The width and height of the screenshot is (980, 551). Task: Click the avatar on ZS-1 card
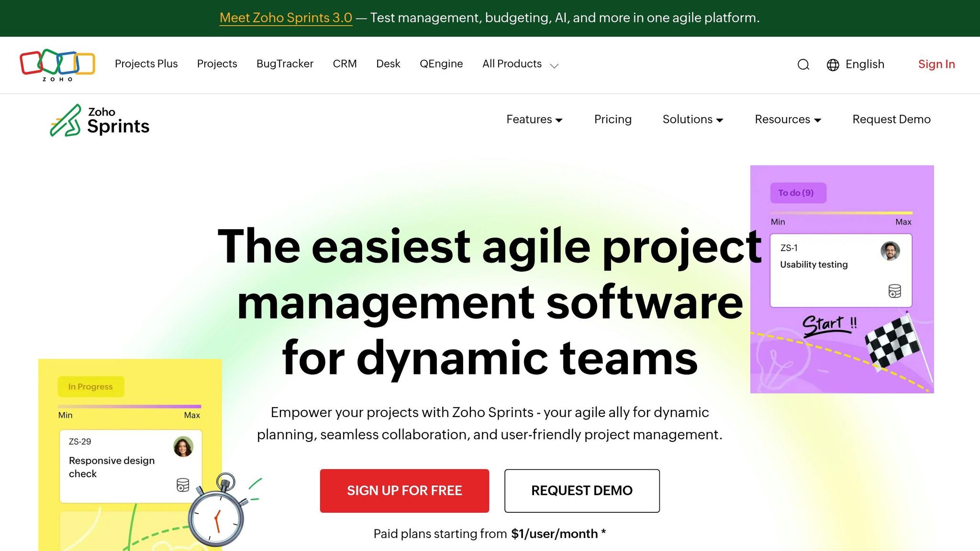click(x=890, y=251)
